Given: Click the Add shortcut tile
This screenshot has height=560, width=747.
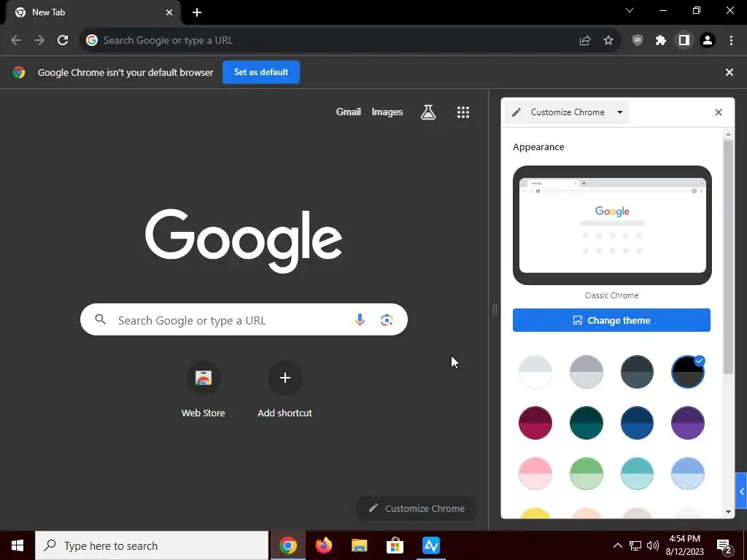Looking at the screenshot, I should tap(285, 390).
